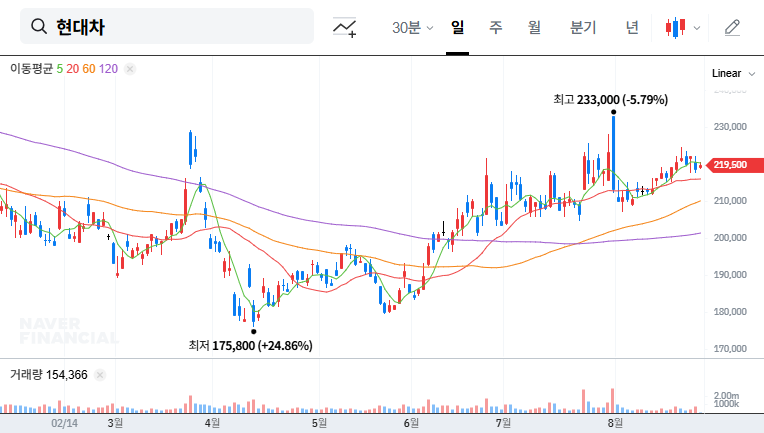Switch to the 년 yearly tab
The height and width of the screenshot is (433, 764).
coord(632,27)
